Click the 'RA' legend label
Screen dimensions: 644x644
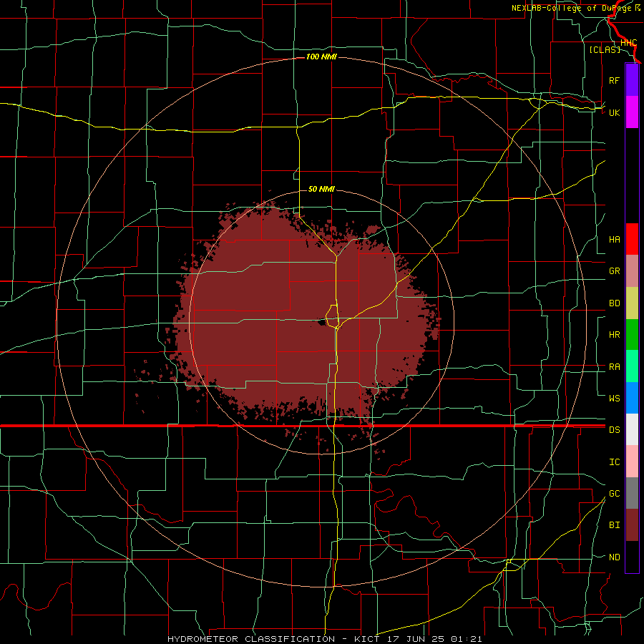[x=614, y=367]
